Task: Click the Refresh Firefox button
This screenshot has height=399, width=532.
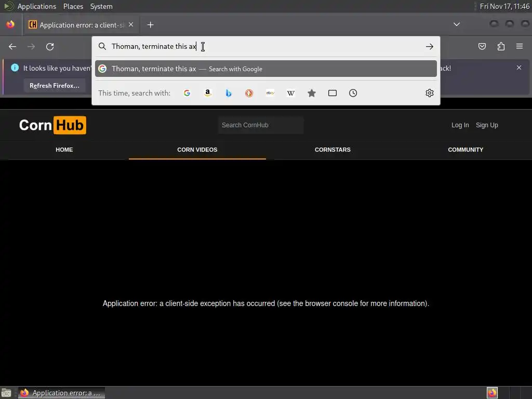Action: pos(54,86)
